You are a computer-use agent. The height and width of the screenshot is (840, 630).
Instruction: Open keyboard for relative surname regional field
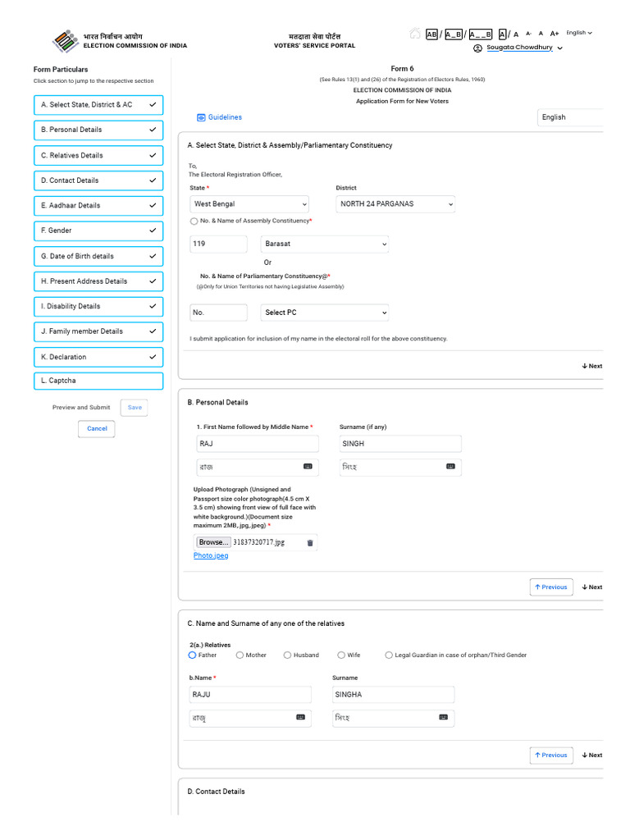pyautogui.click(x=444, y=717)
